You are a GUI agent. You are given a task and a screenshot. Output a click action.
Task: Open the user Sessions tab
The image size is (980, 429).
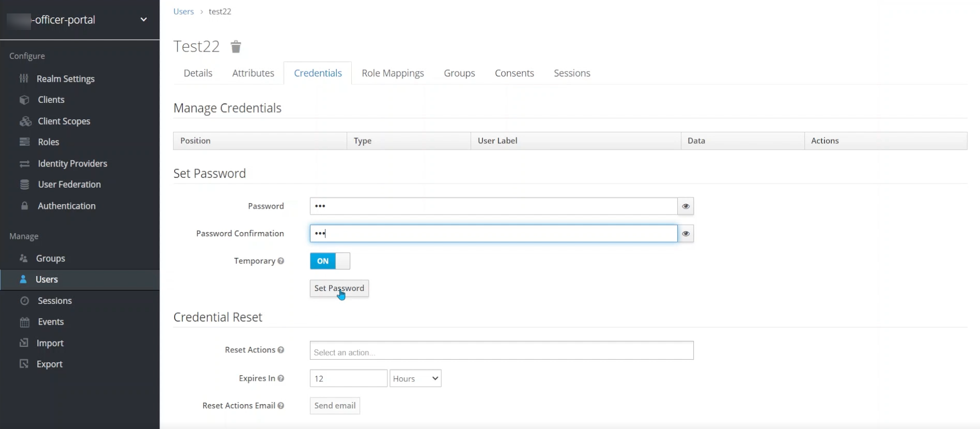tap(572, 73)
